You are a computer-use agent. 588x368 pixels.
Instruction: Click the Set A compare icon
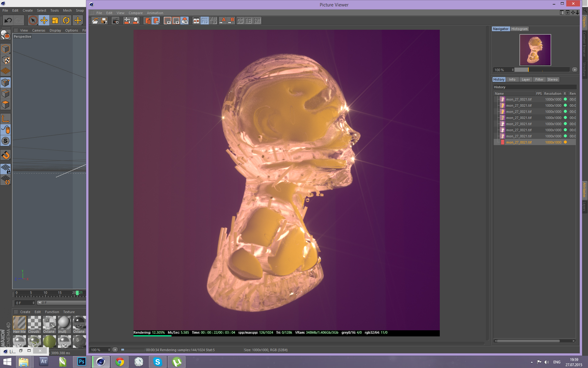223,21
